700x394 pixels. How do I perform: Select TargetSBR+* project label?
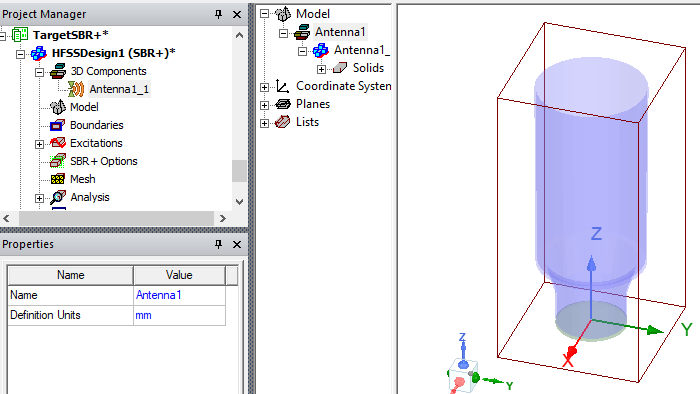click(71, 35)
